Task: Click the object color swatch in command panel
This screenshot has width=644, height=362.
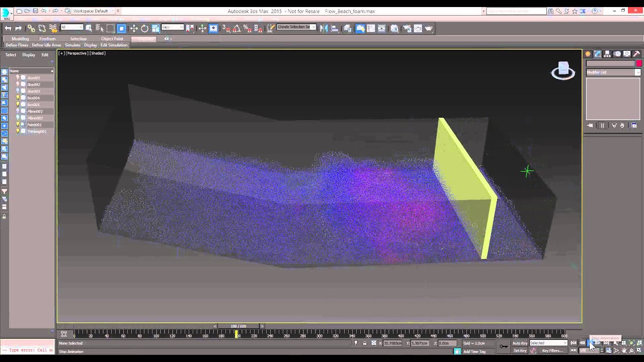Action: pos(639,63)
